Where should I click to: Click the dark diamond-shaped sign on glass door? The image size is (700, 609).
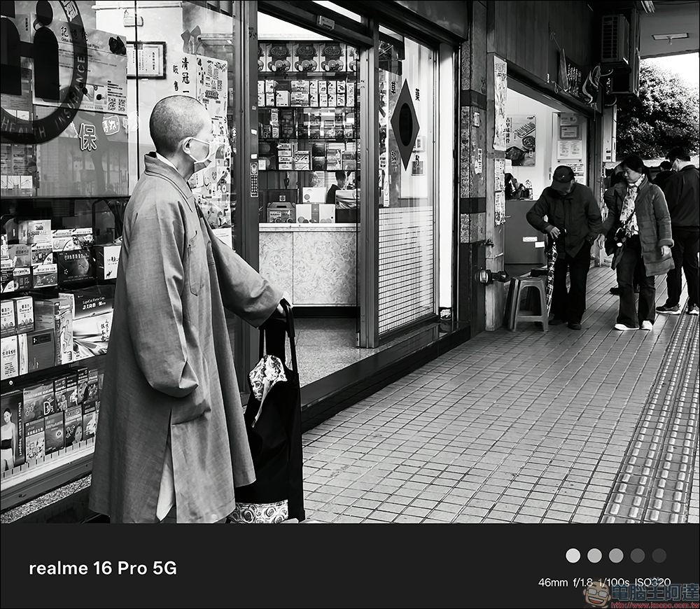click(x=405, y=124)
